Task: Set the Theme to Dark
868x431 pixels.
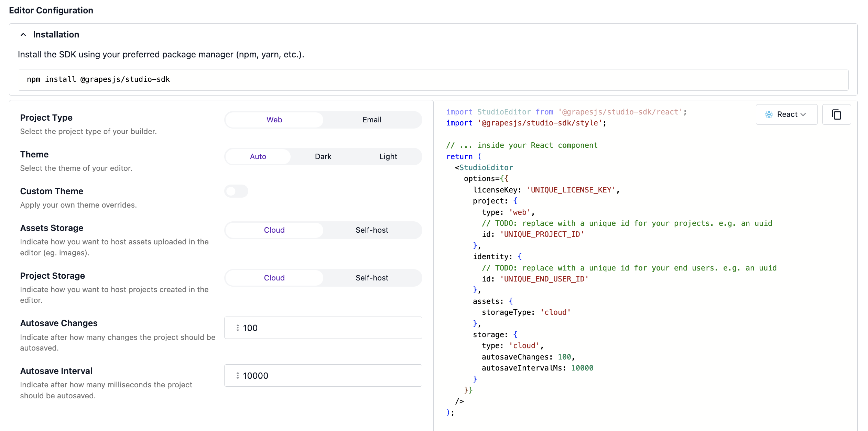Action: click(323, 156)
